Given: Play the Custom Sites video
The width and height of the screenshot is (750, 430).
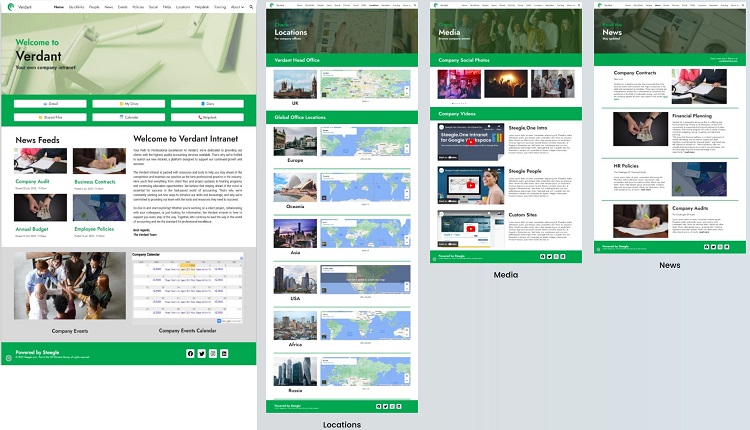Looking at the screenshot, I should point(471,229).
